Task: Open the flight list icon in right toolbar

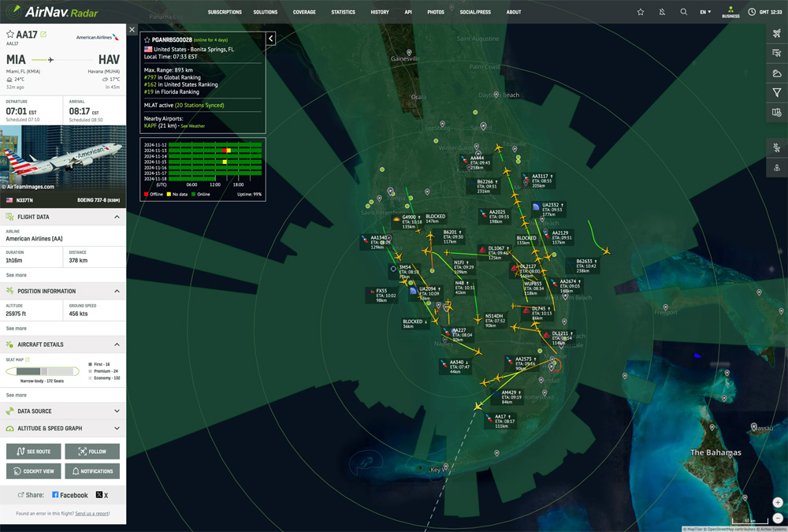Action: click(777, 54)
